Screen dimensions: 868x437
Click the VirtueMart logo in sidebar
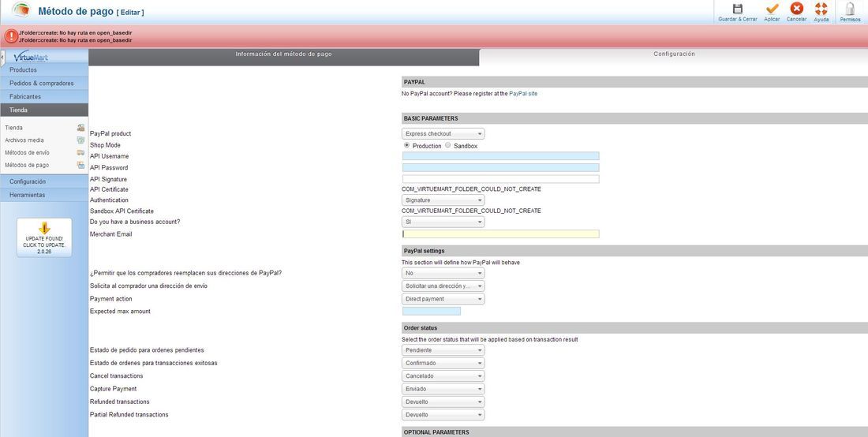coord(31,57)
